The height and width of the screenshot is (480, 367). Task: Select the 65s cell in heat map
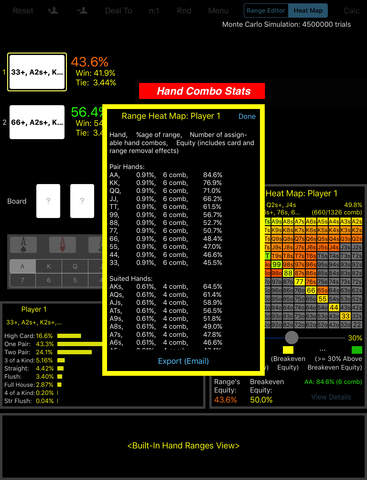[x=322, y=290]
